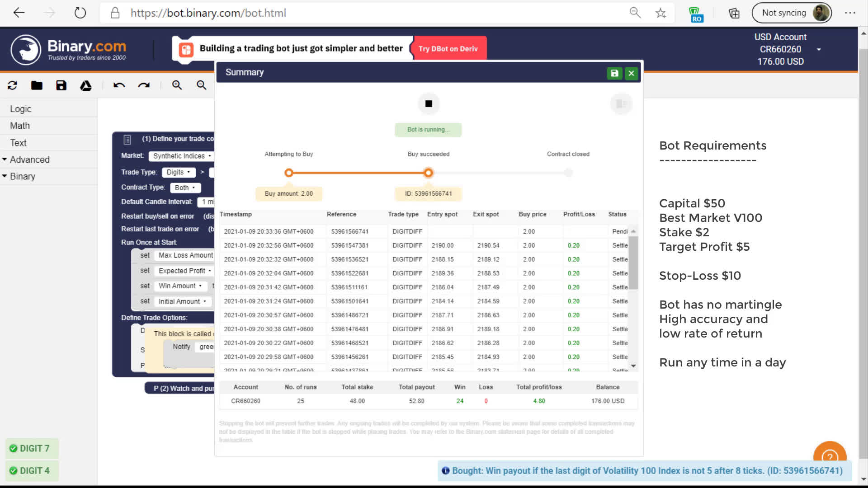The height and width of the screenshot is (488, 868).
Task: Open the browser settings ellipsis menu
Action: [x=850, y=13]
